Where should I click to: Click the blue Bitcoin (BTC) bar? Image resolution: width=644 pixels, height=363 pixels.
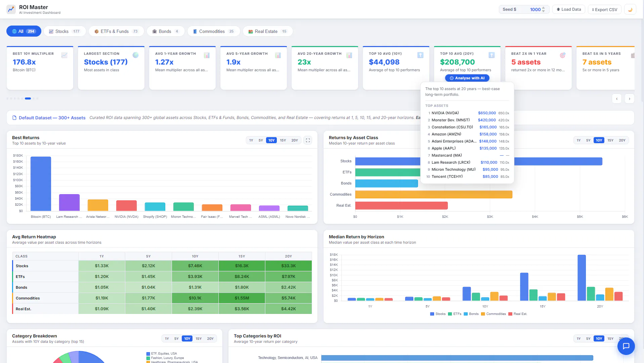coord(41,184)
